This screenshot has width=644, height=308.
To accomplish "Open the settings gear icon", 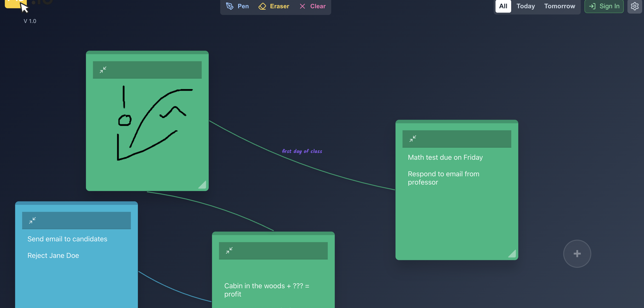I will click(x=635, y=6).
